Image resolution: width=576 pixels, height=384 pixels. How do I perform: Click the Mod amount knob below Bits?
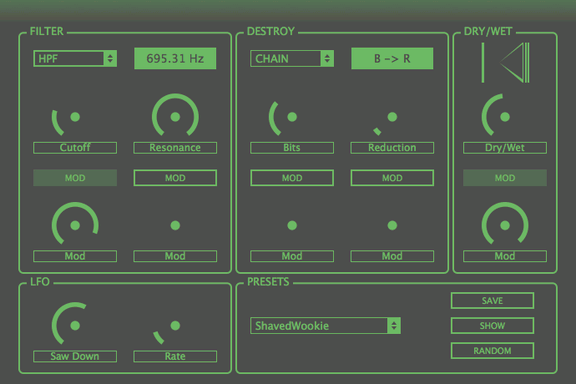coord(292,225)
